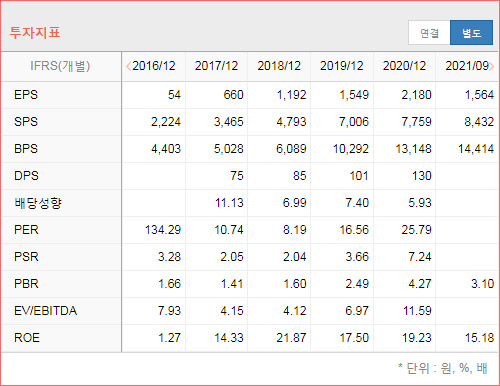Viewport: 500px width, 386px height.
Task: Click PBR value 2.49
Action: [357, 284]
